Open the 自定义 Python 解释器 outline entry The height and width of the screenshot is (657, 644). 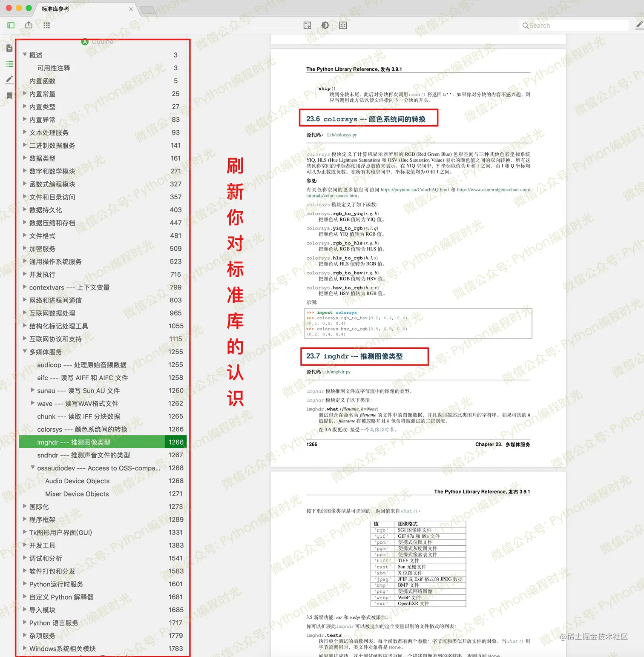pos(61,597)
